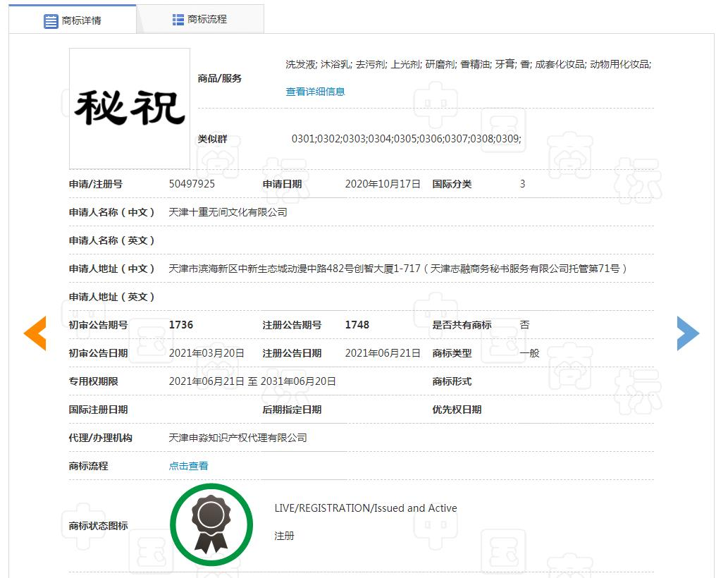Click the LIVE/REGISTRATION status text

tap(365, 508)
